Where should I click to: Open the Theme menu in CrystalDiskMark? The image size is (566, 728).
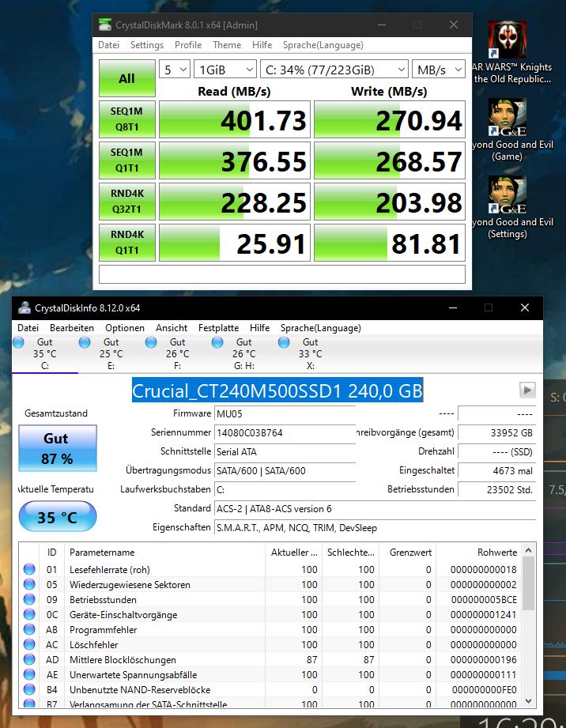(x=227, y=45)
